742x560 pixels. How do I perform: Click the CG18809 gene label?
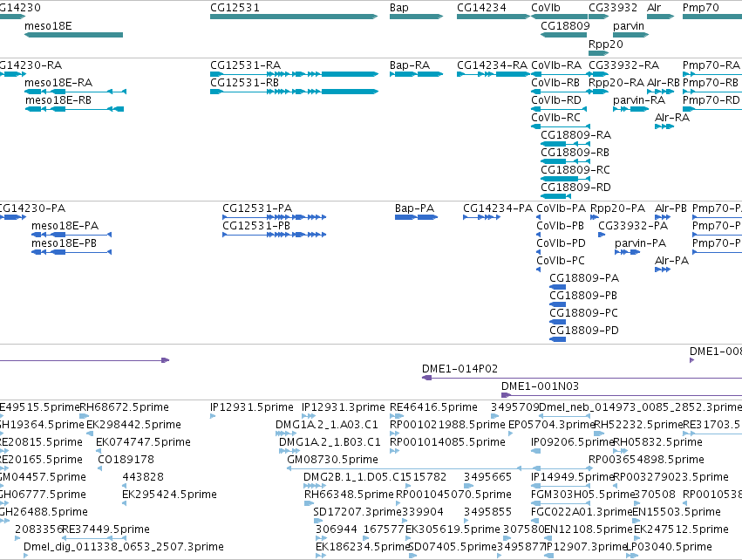[565, 25]
